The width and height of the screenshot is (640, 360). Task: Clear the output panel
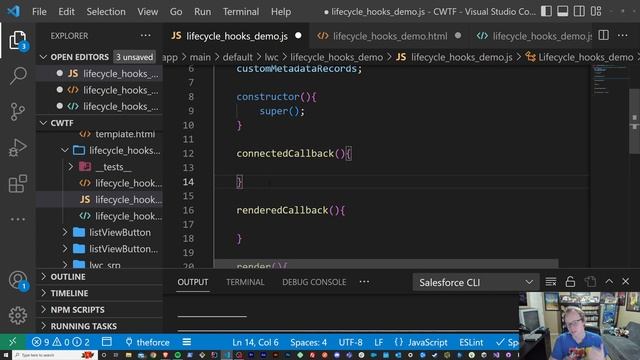pyautogui.click(x=551, y=282)
